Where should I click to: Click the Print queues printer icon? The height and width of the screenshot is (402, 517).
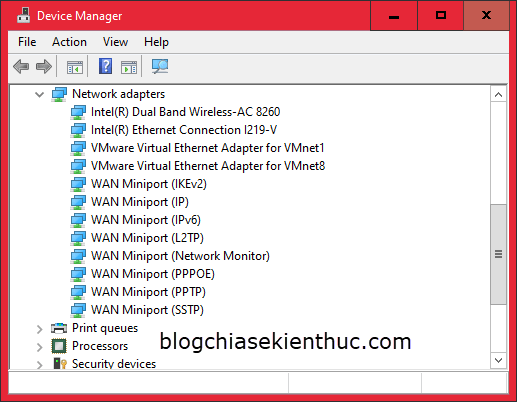click(59, 328)
